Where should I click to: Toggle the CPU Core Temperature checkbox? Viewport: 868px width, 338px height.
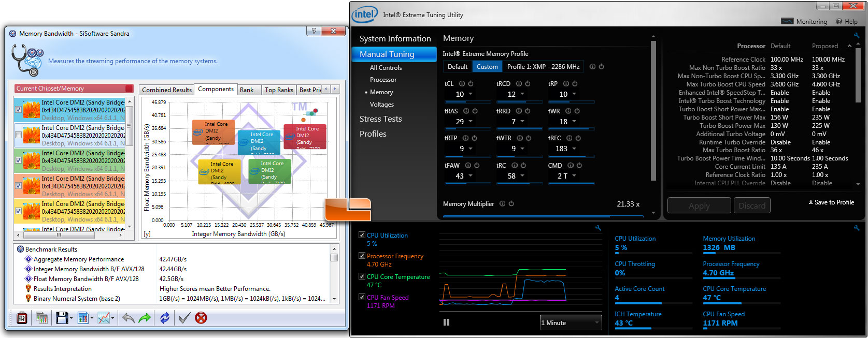pyautogui.click(x=362, y=276)
